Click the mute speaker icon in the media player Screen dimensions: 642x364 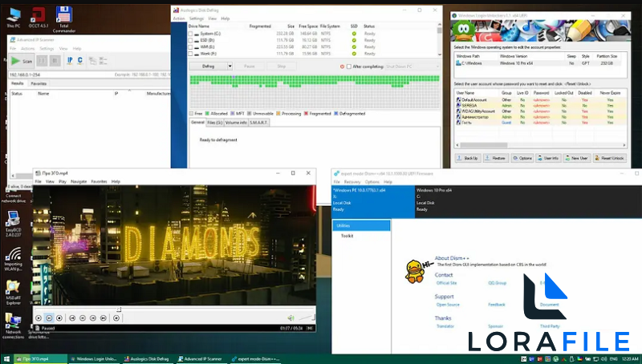pyautogui.click(x=291, y=317)
